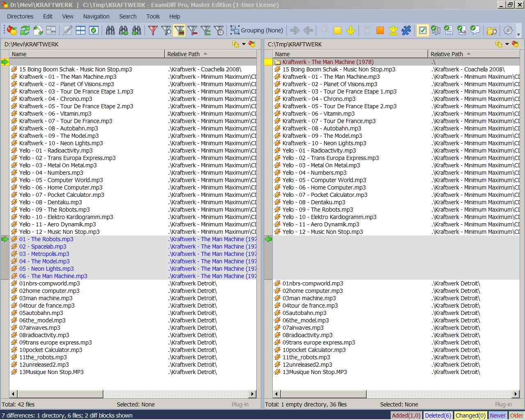This screenshot has width=525, height=420.
Task: Click the Deleted(6) status swatch
Action: click(x=438, y=415)
